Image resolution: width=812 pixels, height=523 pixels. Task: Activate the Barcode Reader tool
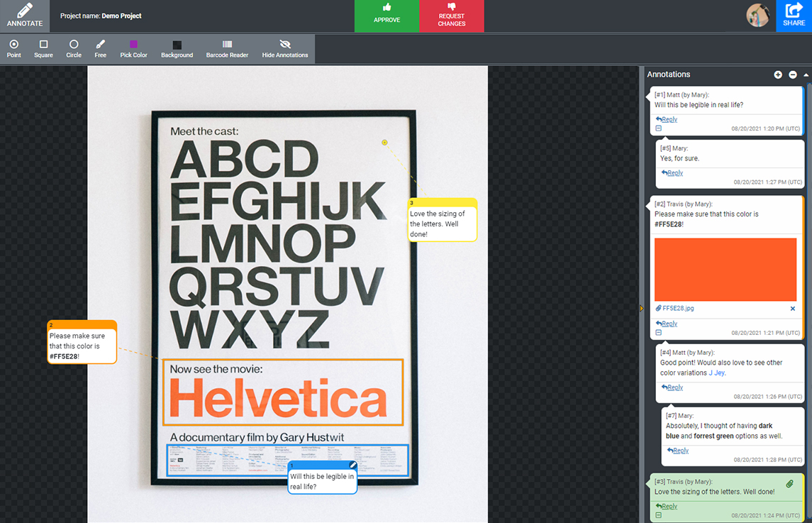point(227,49)
